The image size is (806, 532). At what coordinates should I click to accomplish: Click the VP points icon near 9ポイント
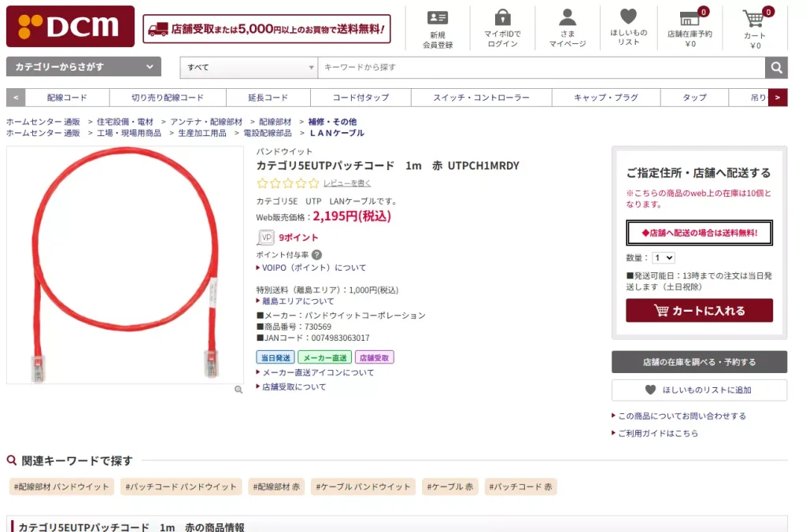pos(264,237)
